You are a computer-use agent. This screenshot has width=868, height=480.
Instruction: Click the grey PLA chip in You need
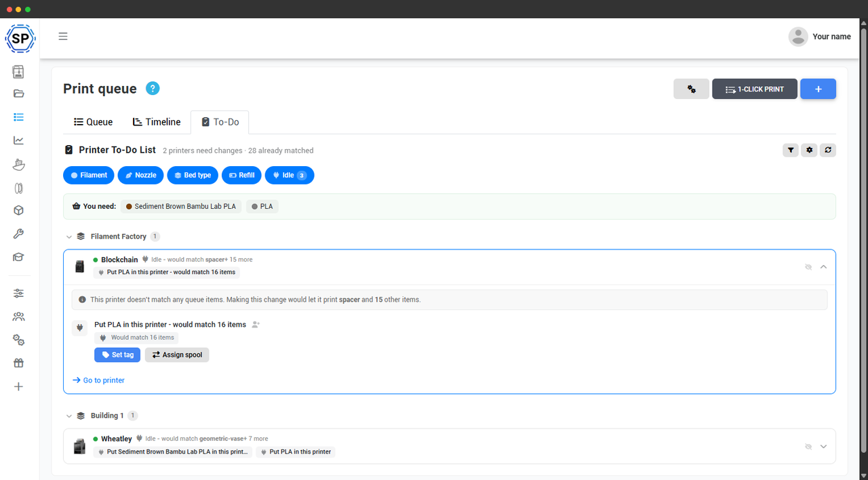click(x=262, y=206)
